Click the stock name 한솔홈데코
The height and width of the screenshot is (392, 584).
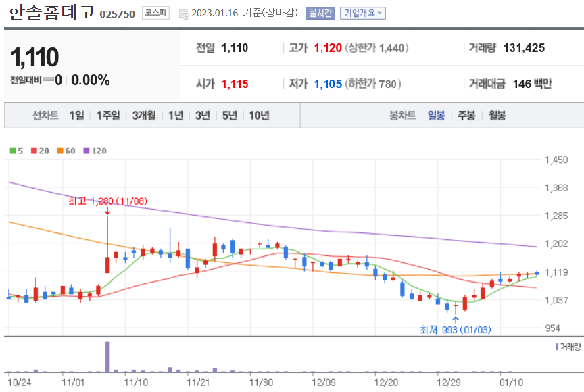(52, 12)
